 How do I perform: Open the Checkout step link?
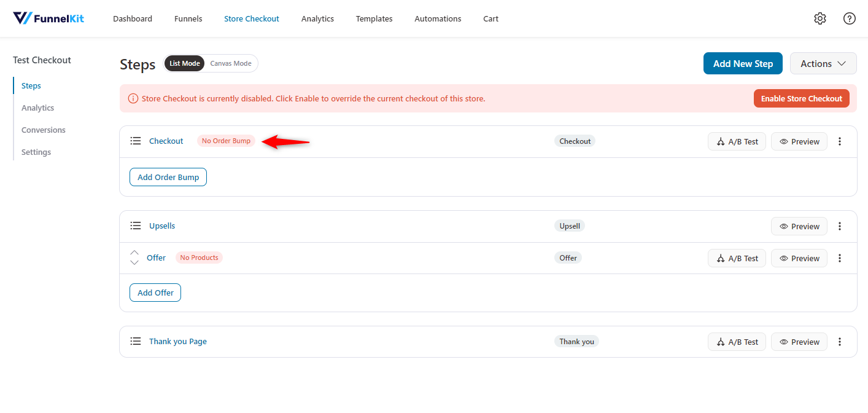[166, 141]
